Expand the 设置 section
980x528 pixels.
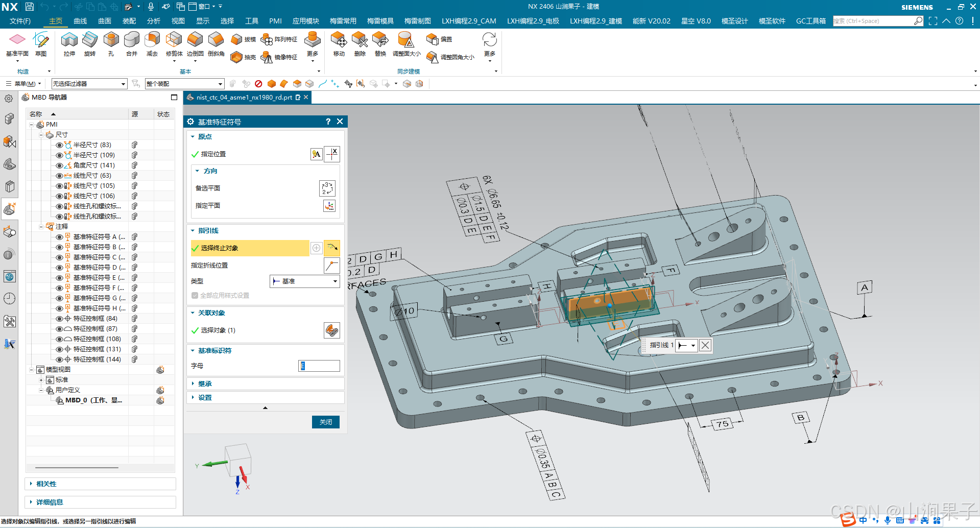[x=193, y=398]
